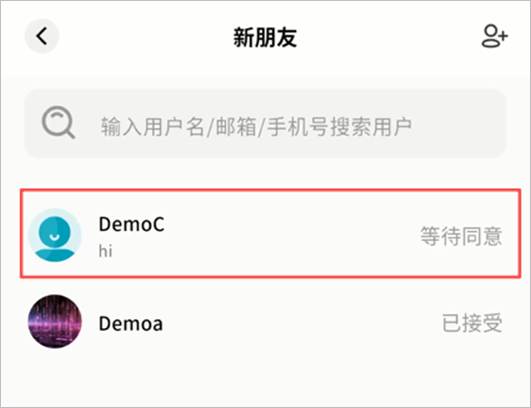531x408 pixels.
Task: Click empty space between DemoC and 等待同意
Action: point(291,235)
